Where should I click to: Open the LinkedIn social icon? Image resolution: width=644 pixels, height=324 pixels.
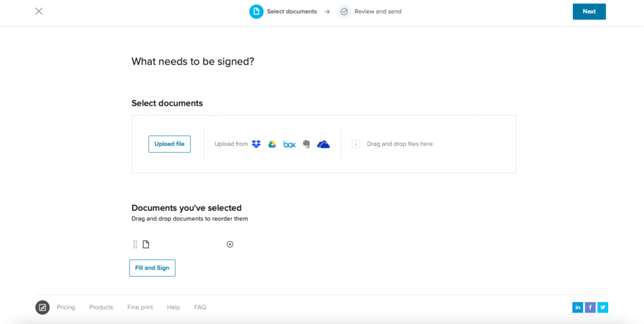click(x=577, y=307)
